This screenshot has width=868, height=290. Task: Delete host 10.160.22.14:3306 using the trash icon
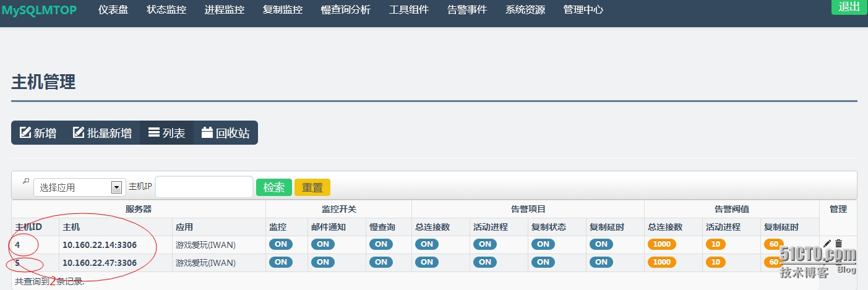click(838, 244)
